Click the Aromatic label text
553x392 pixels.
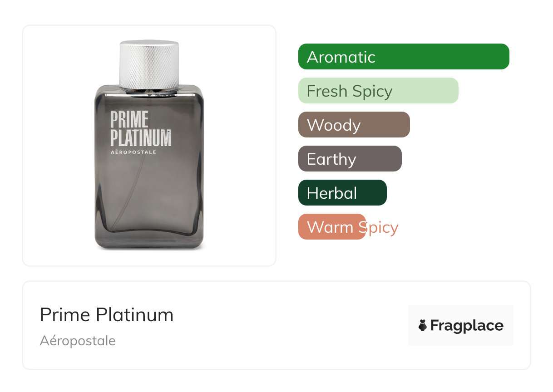[341, 57]
